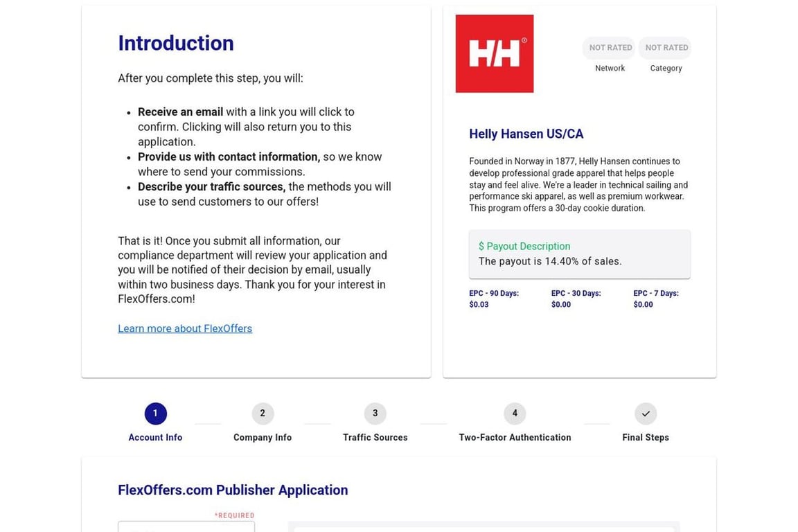This screenshot has height=532, width=798.
Task: Click the EPC - 90 Days value
Action: [x=479, y=304]
